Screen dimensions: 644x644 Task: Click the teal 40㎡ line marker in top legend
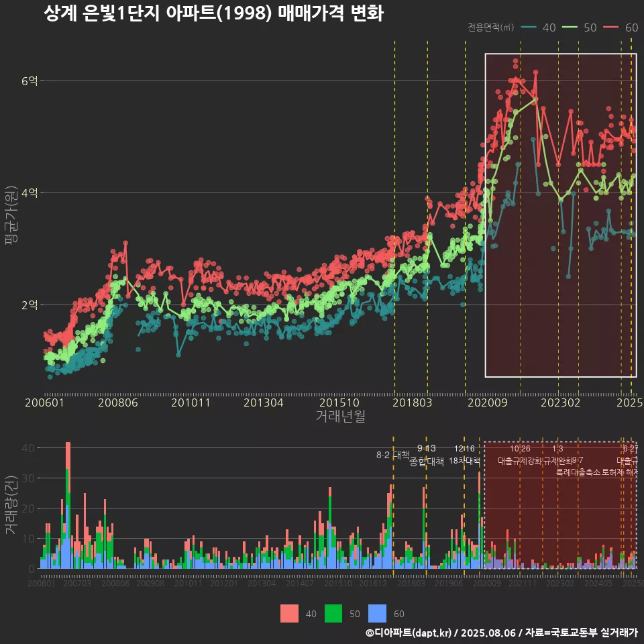point(529,27)
